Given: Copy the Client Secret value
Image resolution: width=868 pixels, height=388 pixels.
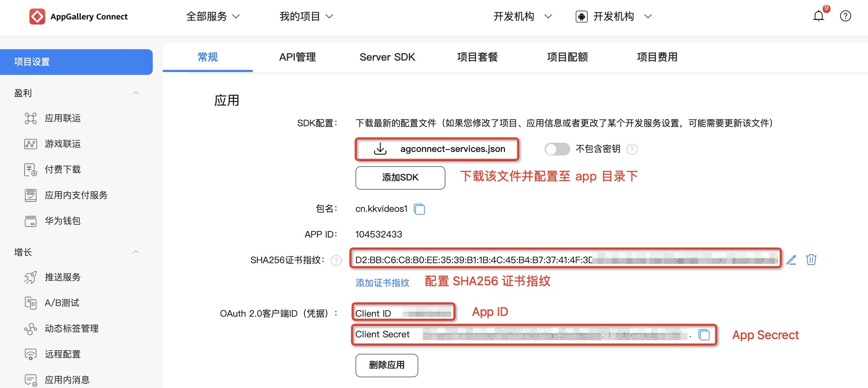Looking at the screenshot, I should point(704,335).
